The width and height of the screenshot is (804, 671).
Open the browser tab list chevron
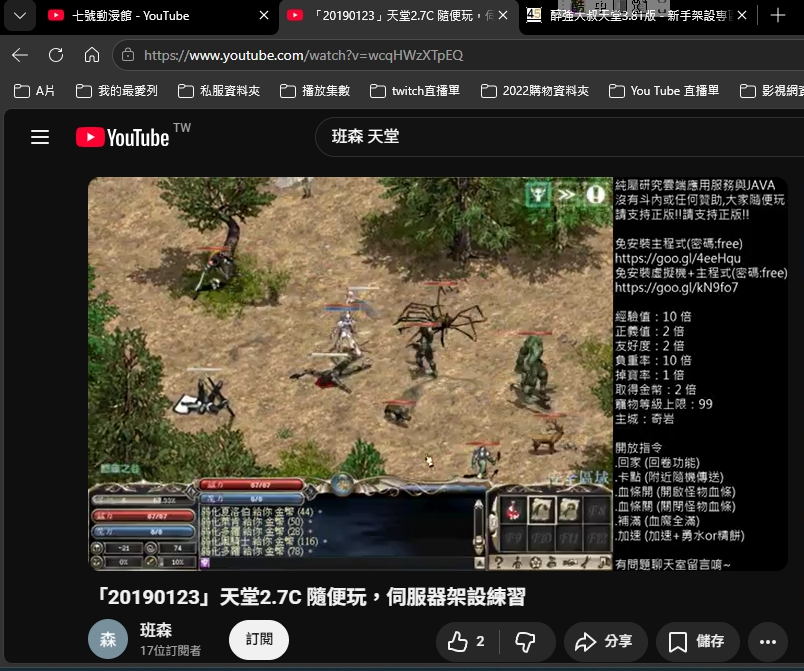[x=20, y=16]
